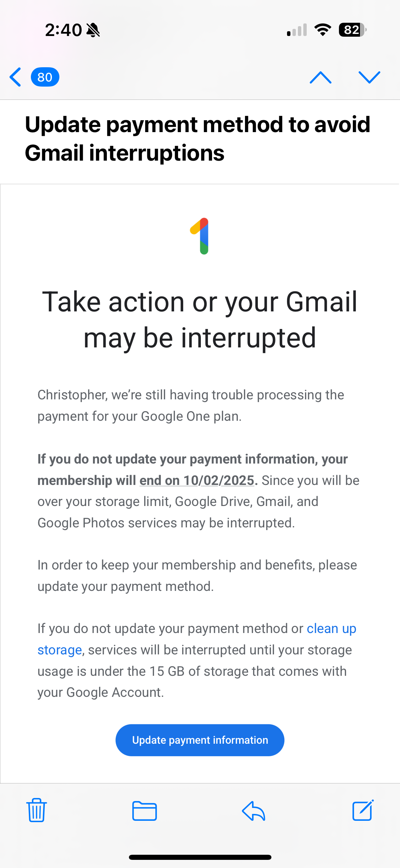Tap the underlined "end on 10/02/2025" date

(197, 480)
